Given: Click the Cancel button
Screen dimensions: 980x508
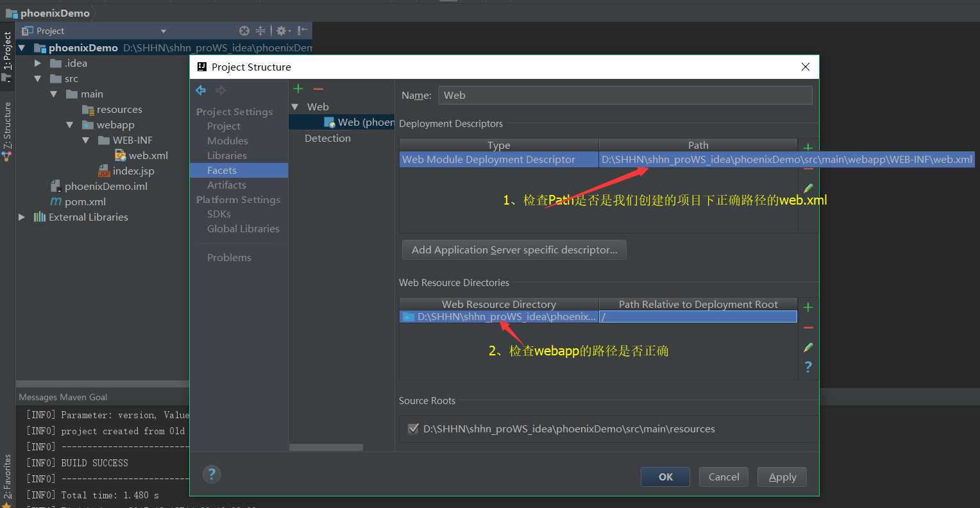Looking at the screenshot, I should click(723, 477).
